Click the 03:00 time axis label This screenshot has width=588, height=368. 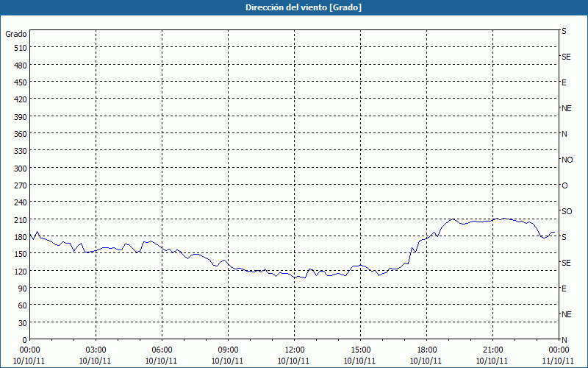coord(96,350)
